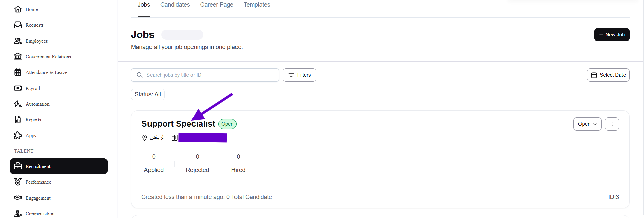Open the Filters options
The width and height of the screenshot is (644, 218).
[299, 75]
